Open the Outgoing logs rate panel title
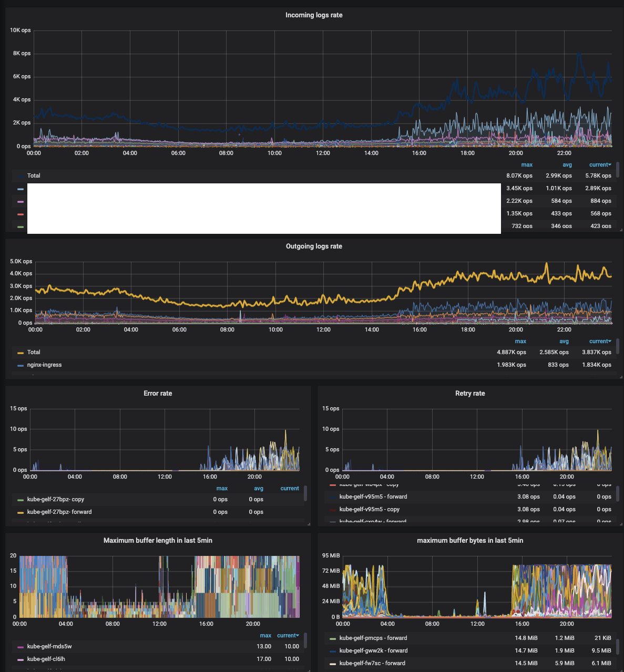 (x=314, y=246)
